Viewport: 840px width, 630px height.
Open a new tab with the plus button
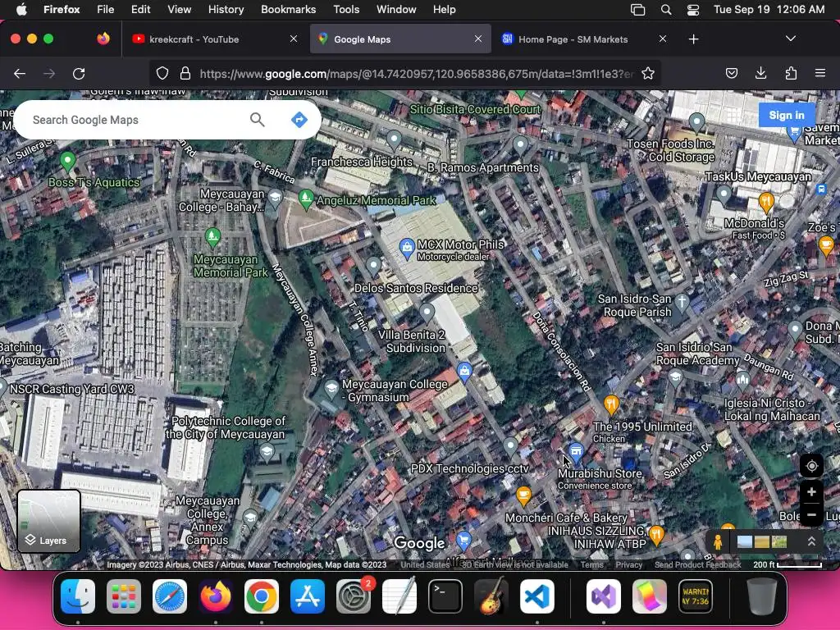tap(693, 39)
